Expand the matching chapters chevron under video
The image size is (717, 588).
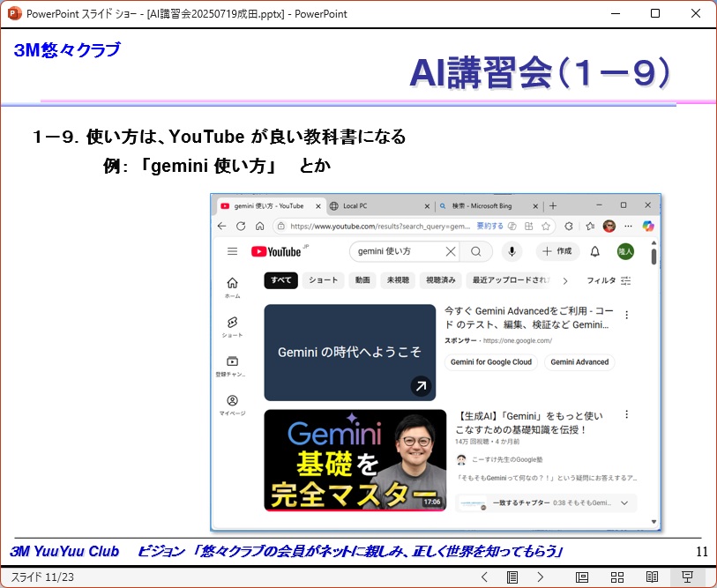coord(625,502)
